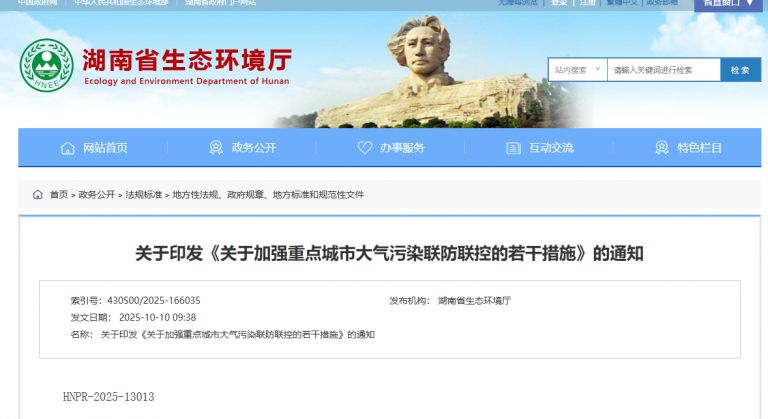Click the 湖南省生态环境厅 site title banner
This screenshot has width=768, height=419.
[x=187, y=66]
